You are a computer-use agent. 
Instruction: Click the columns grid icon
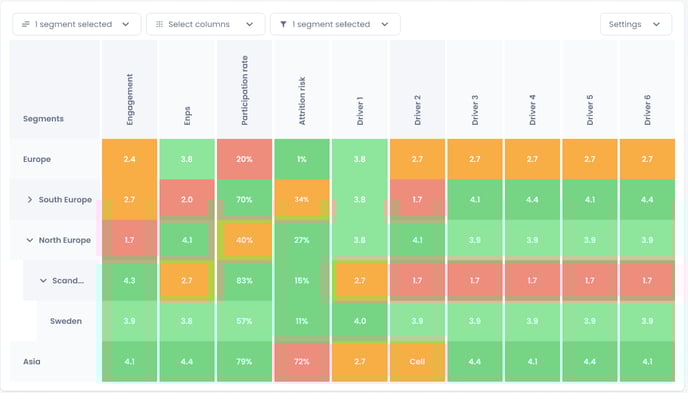pos(160,24)
